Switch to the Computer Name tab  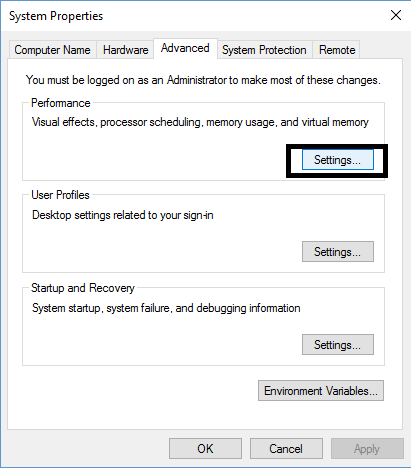pos(52,50)
